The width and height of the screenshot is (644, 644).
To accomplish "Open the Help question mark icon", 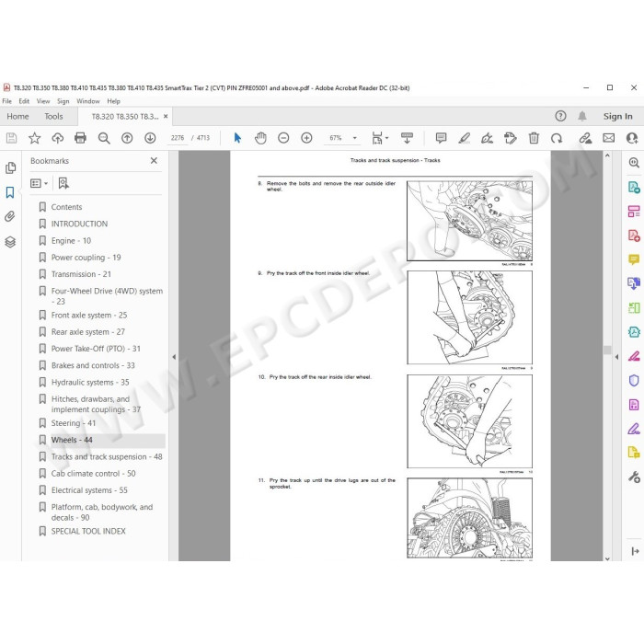I will [560, 116].
